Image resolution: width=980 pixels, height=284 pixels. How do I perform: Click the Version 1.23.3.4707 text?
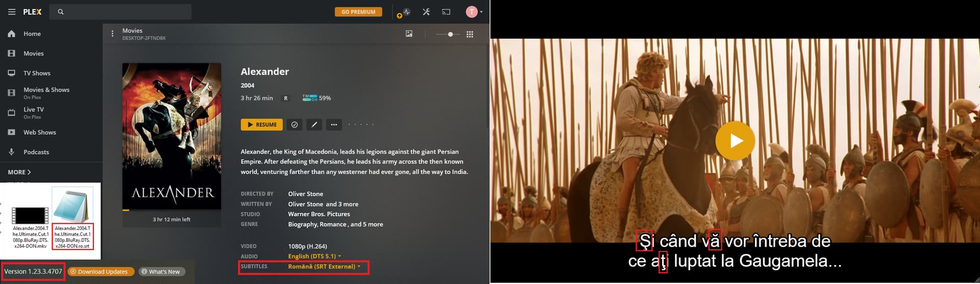coord(33,271)
